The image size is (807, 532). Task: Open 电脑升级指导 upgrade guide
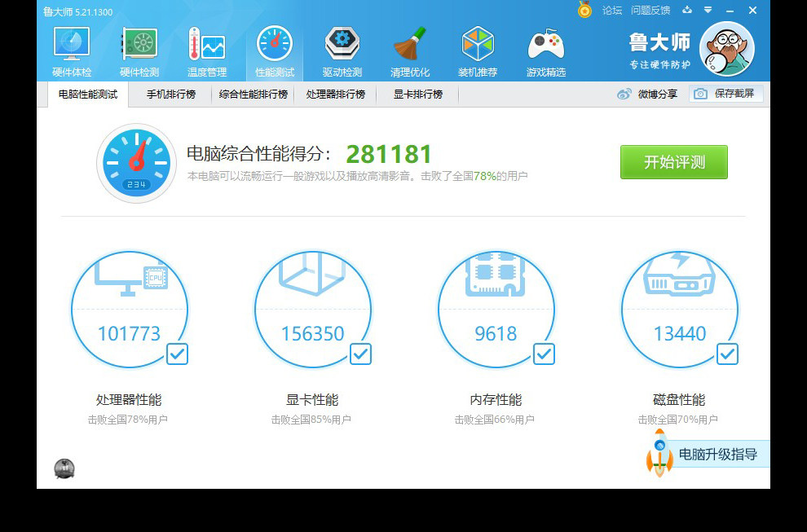(x=718, y=455)
